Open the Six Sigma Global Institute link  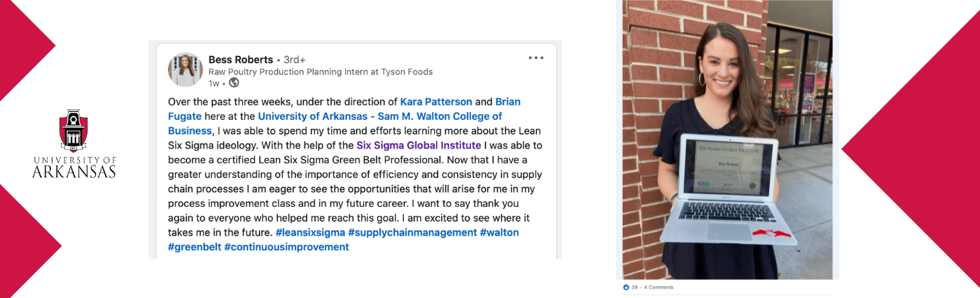[419, 145]
